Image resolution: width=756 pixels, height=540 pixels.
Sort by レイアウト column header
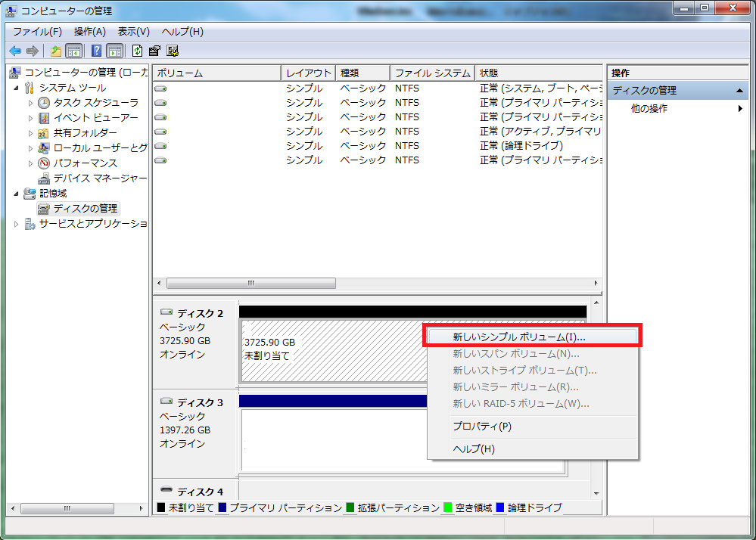pos(308,73)
